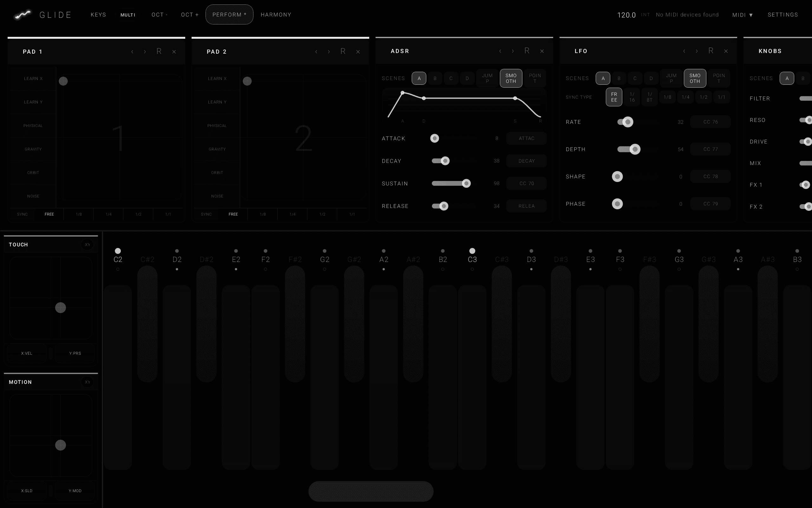Open LFO DEPTH CC 77 assignment
812x508 pixels.
(710, 149)
